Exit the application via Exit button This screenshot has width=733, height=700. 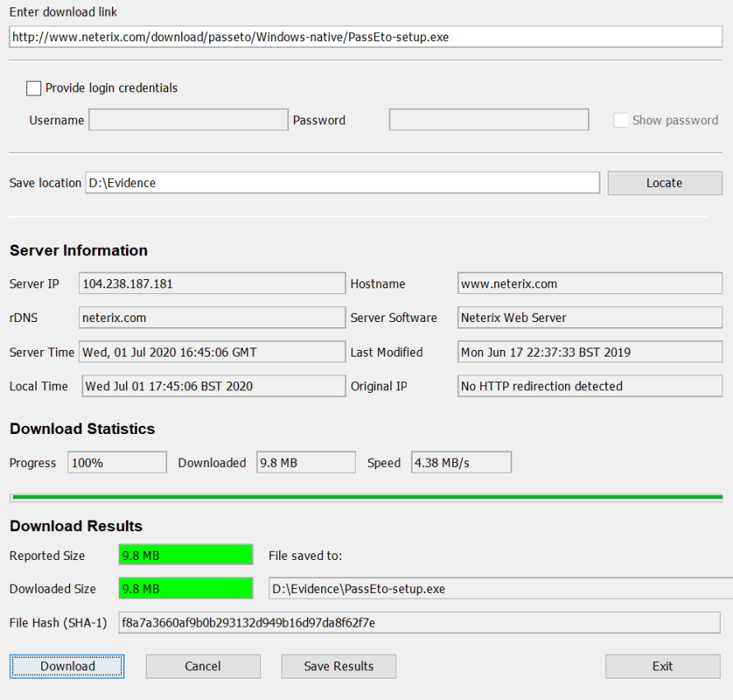pyautogui.click(x=662, y=666)
